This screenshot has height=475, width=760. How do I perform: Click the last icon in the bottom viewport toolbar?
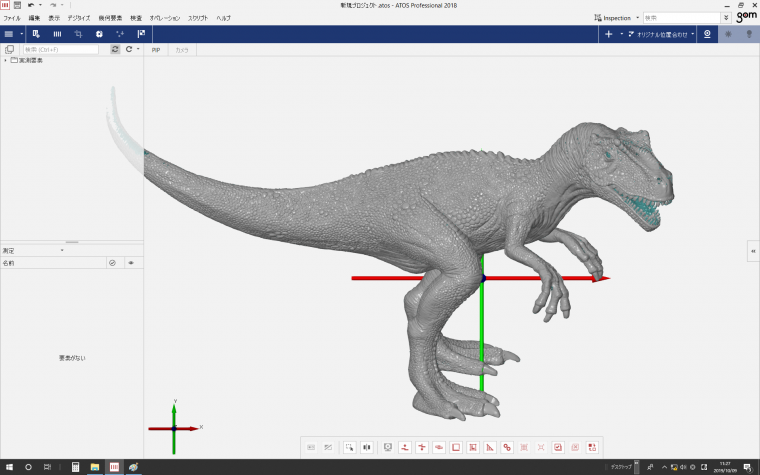click(593, 447)
